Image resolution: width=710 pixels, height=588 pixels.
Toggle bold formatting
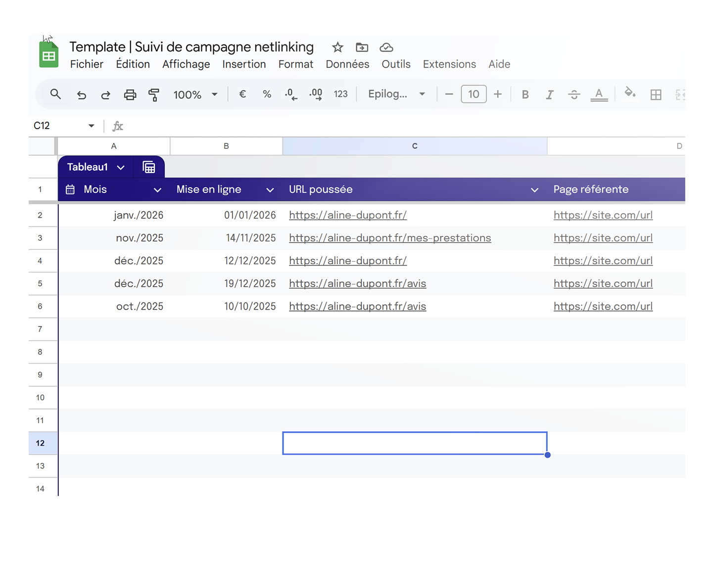pos(525,94)
